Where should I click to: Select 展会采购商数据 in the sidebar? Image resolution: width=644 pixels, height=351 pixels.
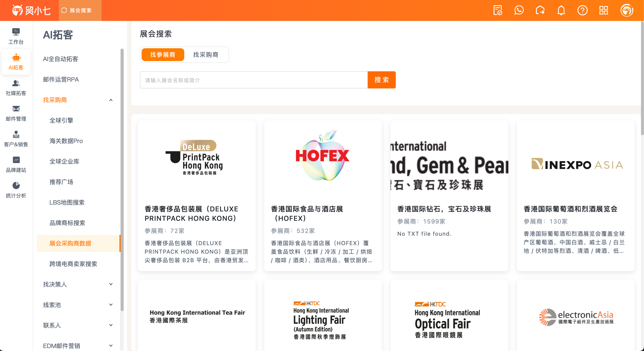tap(78, 243)
